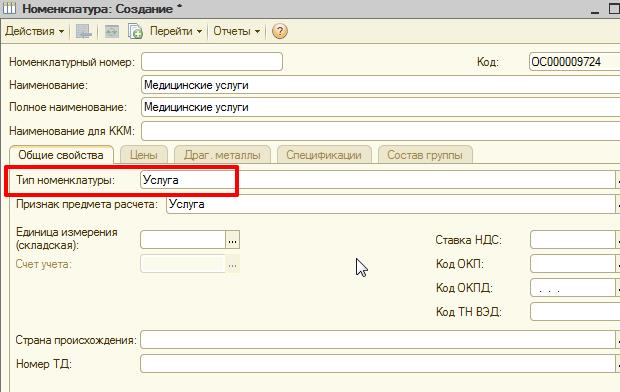Open the Отчеты menu
Image resolution: width=620 pixels, height=392 pixels.
[236, 31]
